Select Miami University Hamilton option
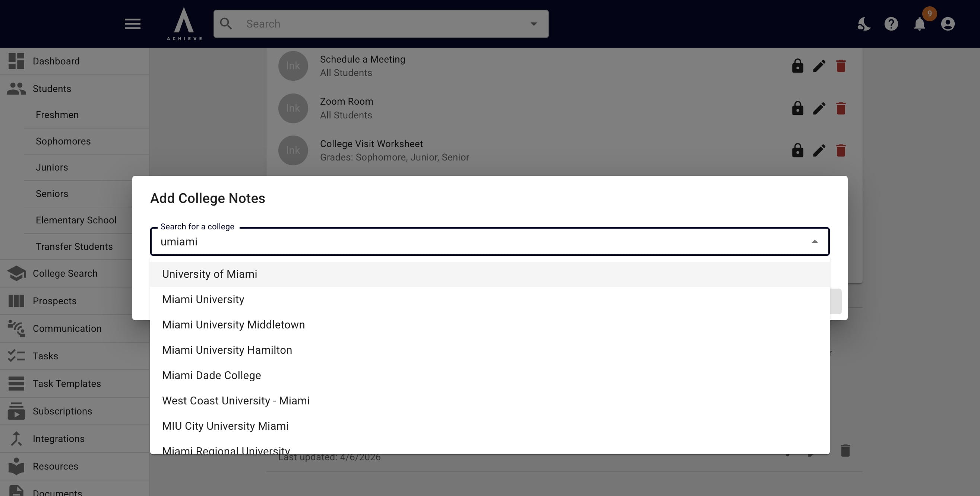The image size is (980, 496). pos(490,350)
